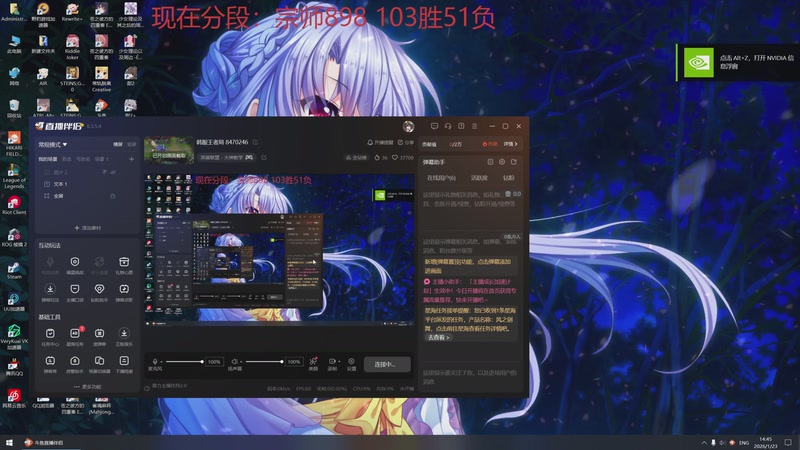Open 弹幕玩法 download-circle icon
This screenshot has height=450, width=800.
50,289
